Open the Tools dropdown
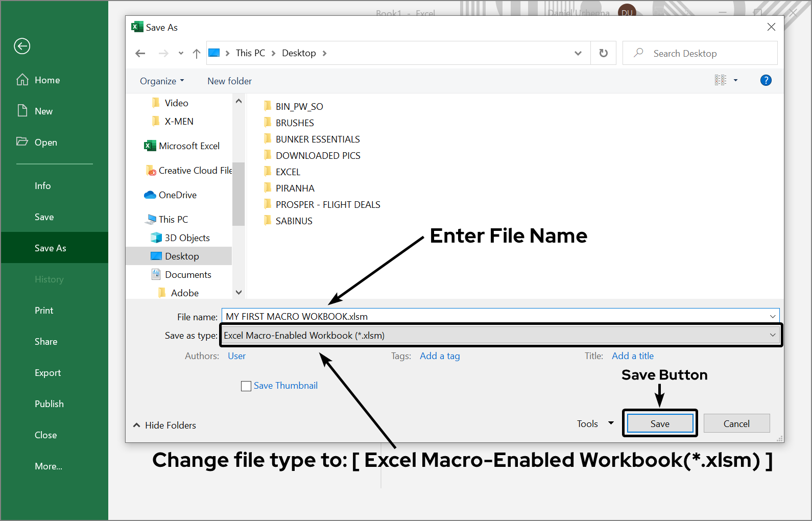 [x=595, y=424]
